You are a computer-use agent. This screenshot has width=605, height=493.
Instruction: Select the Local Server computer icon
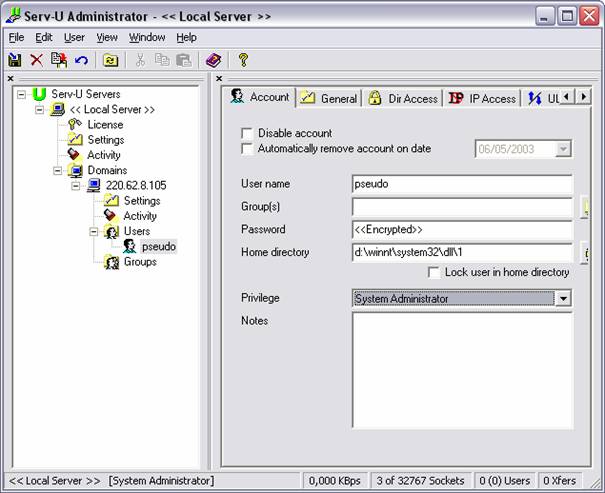[57, 109]
